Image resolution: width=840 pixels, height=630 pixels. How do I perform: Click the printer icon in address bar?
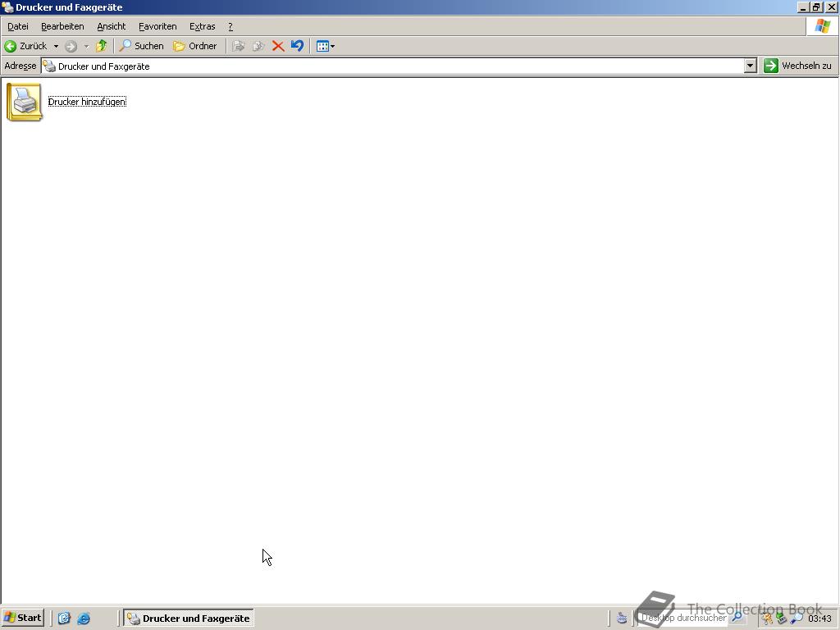50,66
